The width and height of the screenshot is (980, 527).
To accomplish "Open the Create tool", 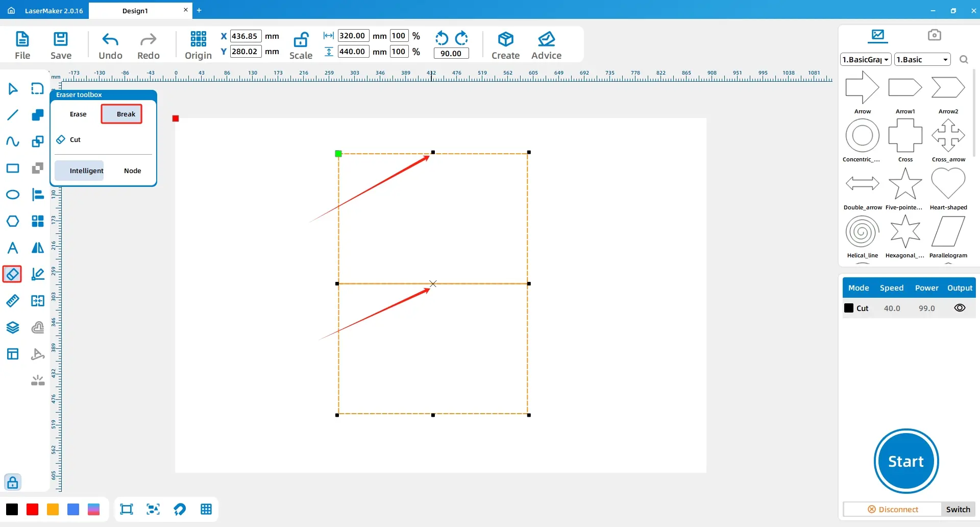I will (x=505, y=39).
